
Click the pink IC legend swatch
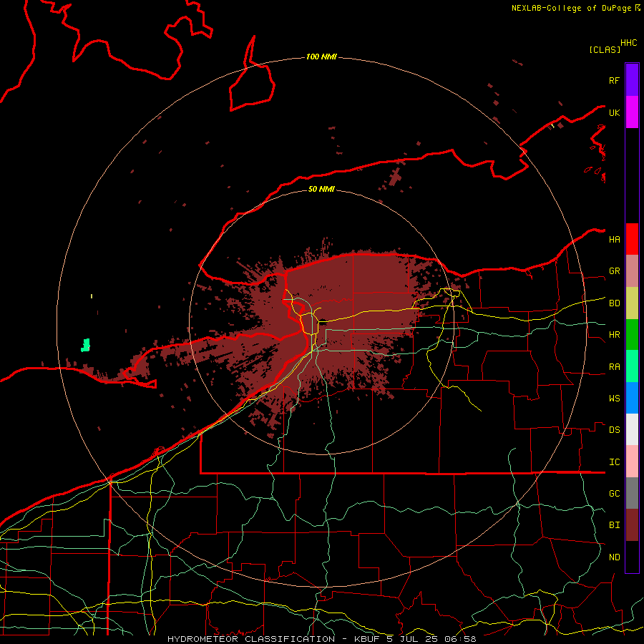632,462
